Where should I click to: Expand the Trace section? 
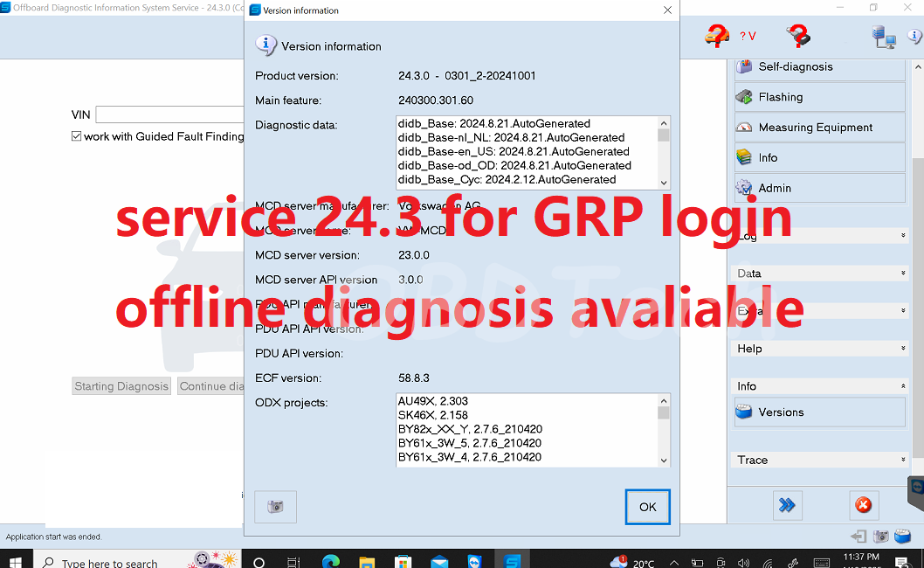[x=820, y=460]
